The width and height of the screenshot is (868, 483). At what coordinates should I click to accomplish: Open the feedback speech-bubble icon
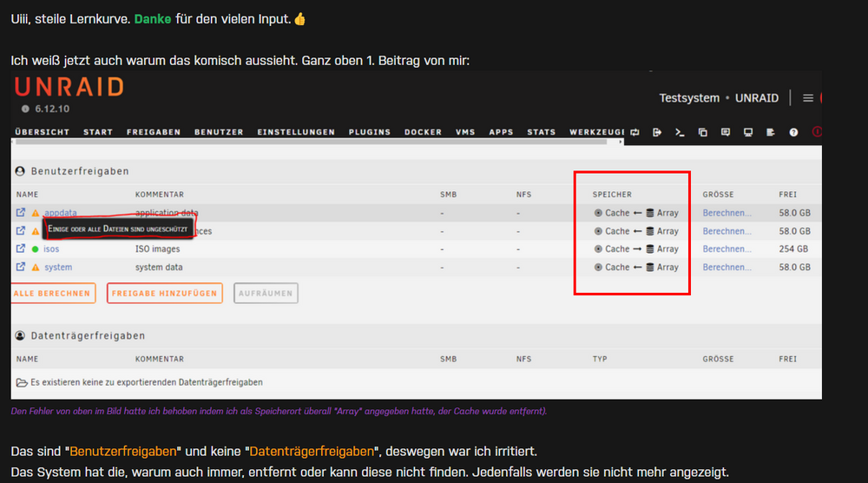tap(725, 132)
